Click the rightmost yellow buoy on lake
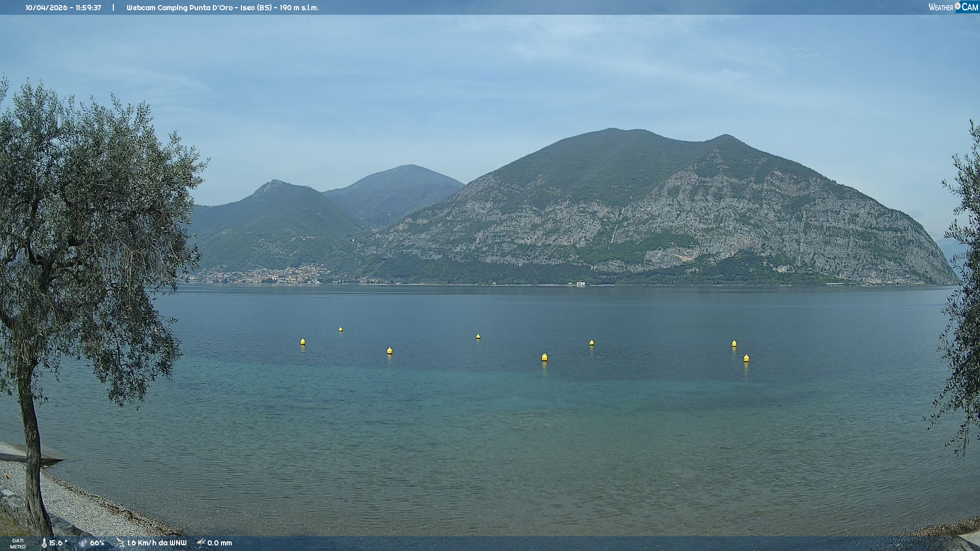 [x=746, y=358]
